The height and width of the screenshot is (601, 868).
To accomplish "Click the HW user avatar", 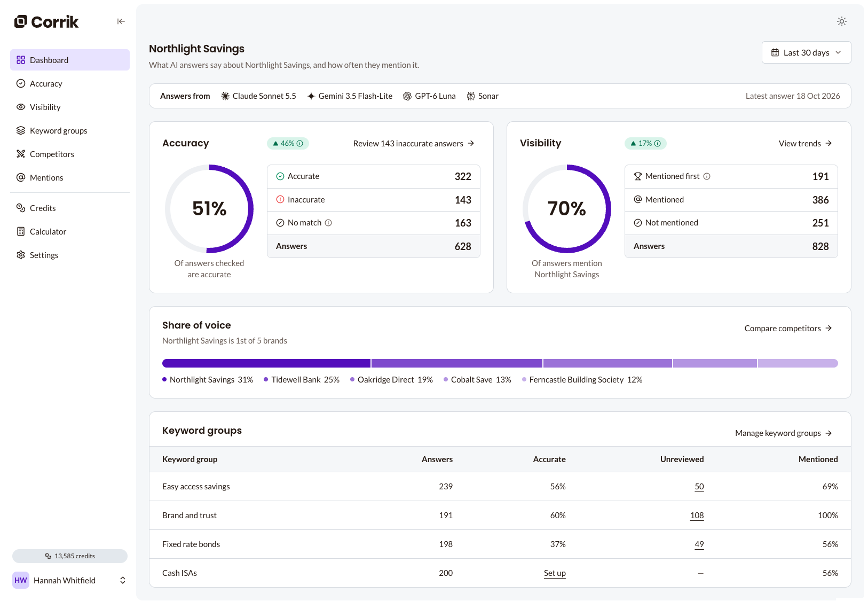I will [x=21, y=580].
